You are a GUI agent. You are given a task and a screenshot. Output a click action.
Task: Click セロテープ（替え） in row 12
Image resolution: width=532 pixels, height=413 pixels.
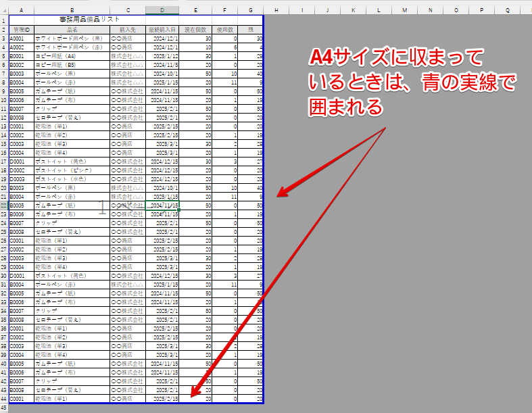click(72, 118)
